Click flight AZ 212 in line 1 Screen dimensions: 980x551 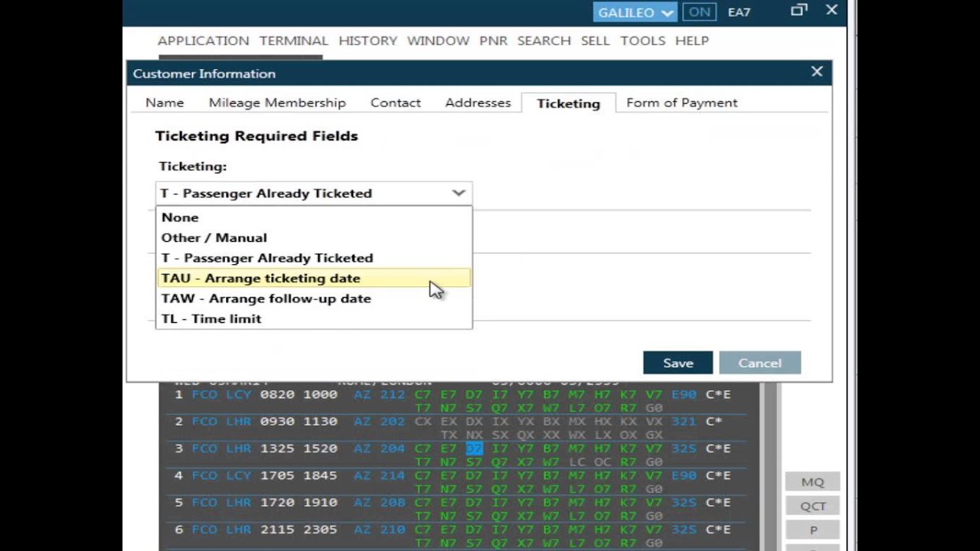point(379,395)
